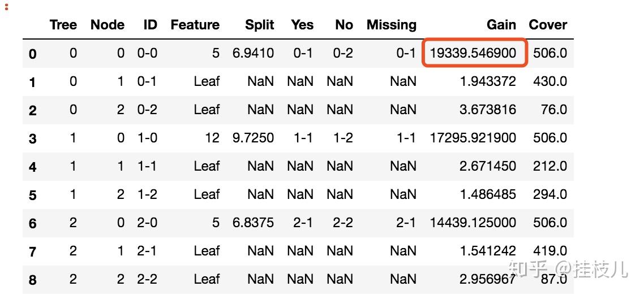Select the highlighted Gain value 19339.546900

pyautogui.click(x=473, y=53)
